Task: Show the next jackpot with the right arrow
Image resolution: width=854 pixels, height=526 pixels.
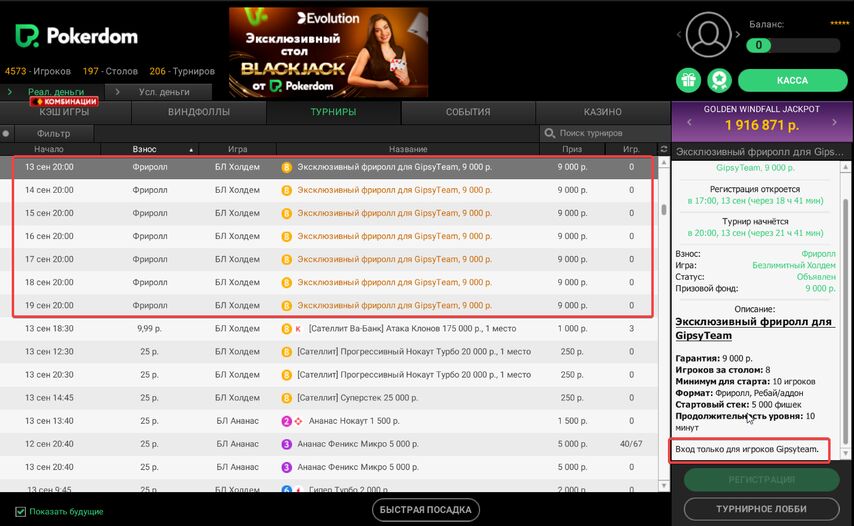Action: coord(834,123)
